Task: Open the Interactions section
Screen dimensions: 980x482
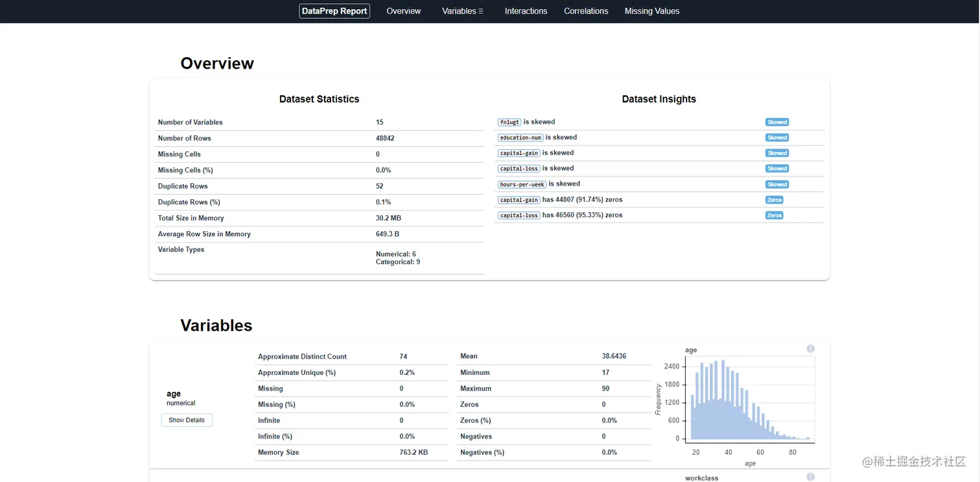Action: point(526,11)
